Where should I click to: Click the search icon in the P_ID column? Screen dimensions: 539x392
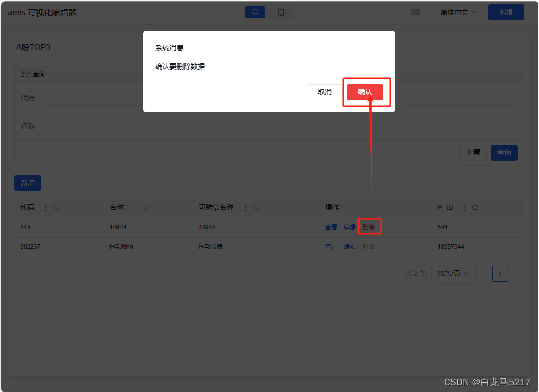(474, 207)
